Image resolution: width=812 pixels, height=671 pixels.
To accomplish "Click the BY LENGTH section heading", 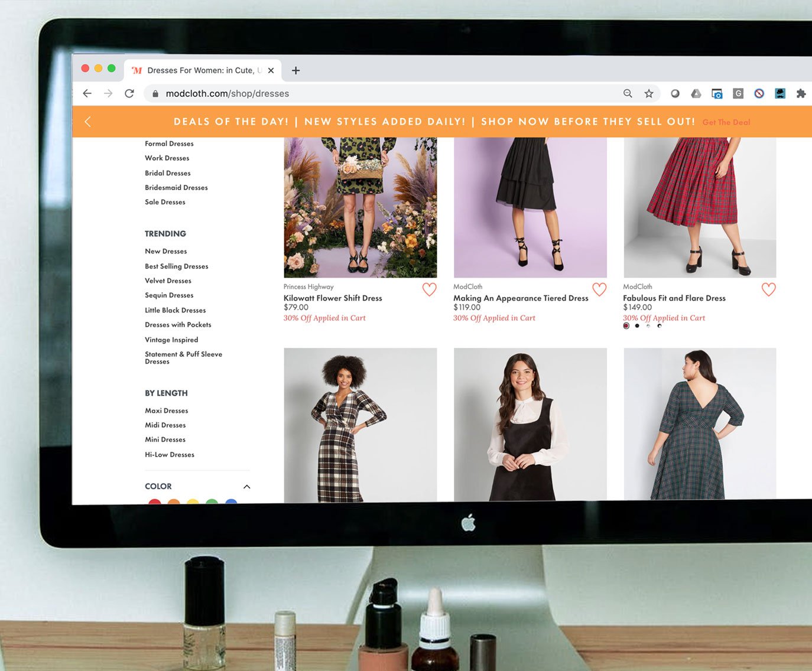I will coord(166,393).
